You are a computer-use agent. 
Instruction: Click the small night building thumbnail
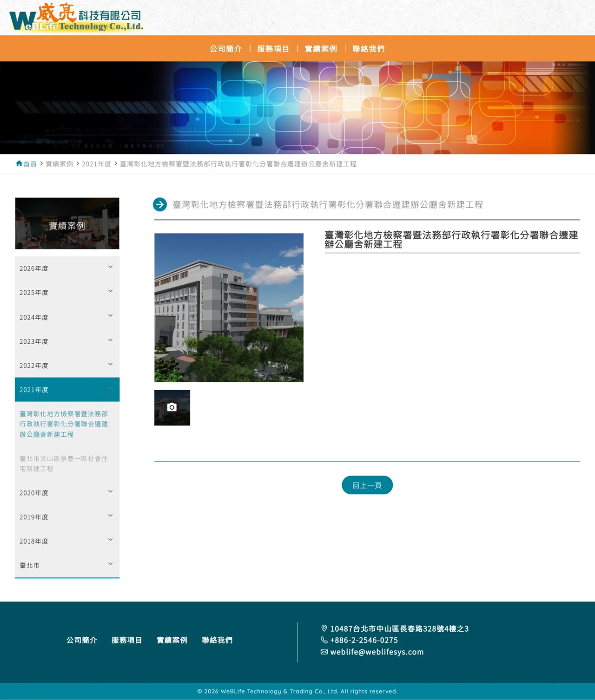tap(172, 408)
